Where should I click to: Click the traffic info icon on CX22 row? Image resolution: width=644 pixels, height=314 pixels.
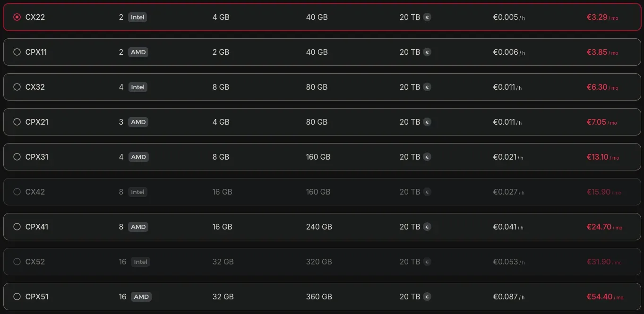[x=427, y=17]
